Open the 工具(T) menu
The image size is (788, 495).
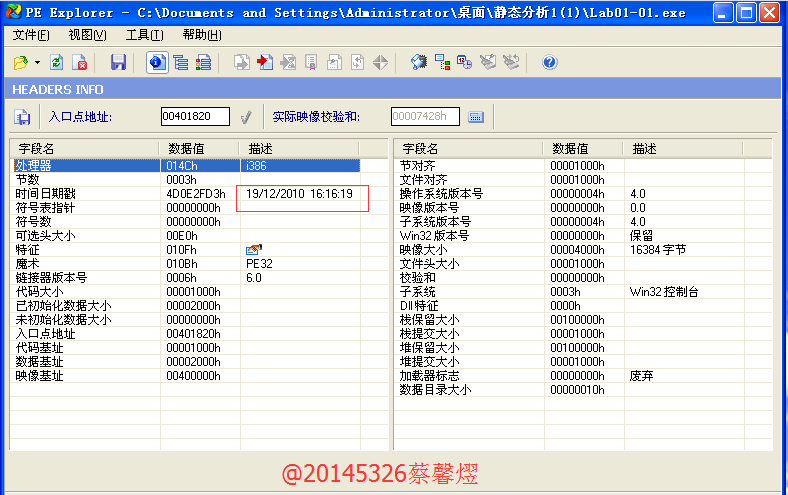(144, 35)
